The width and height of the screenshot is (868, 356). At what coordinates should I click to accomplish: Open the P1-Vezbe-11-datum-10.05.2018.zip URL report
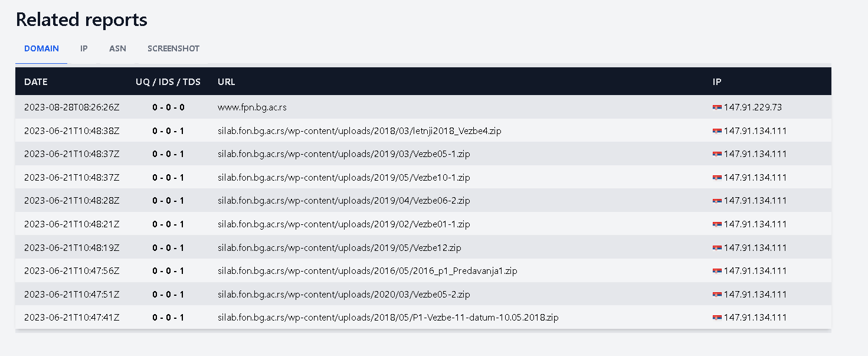point(388,318)
